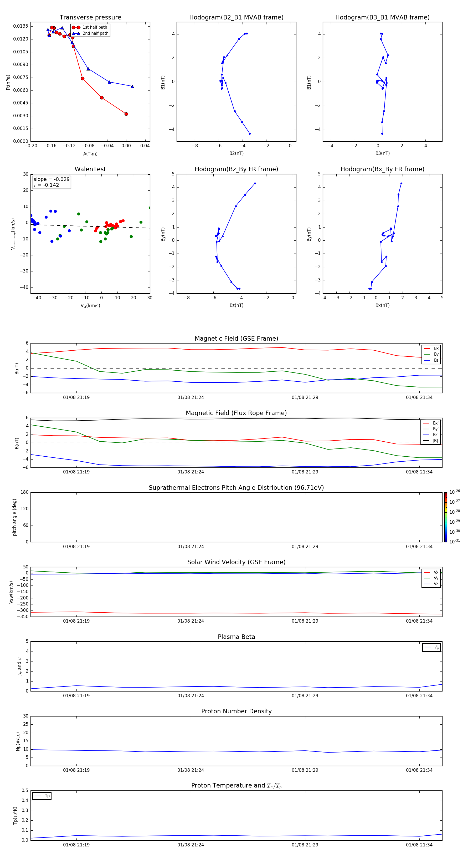Click 'By' in the GSE Frame legend

pos(436,354)
